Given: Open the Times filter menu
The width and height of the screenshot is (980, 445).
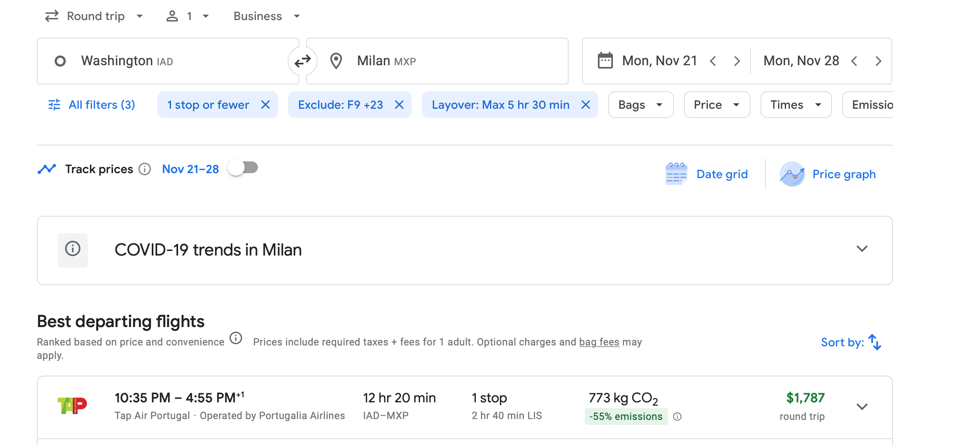Looking at the screenshot, I should point(796,105).
